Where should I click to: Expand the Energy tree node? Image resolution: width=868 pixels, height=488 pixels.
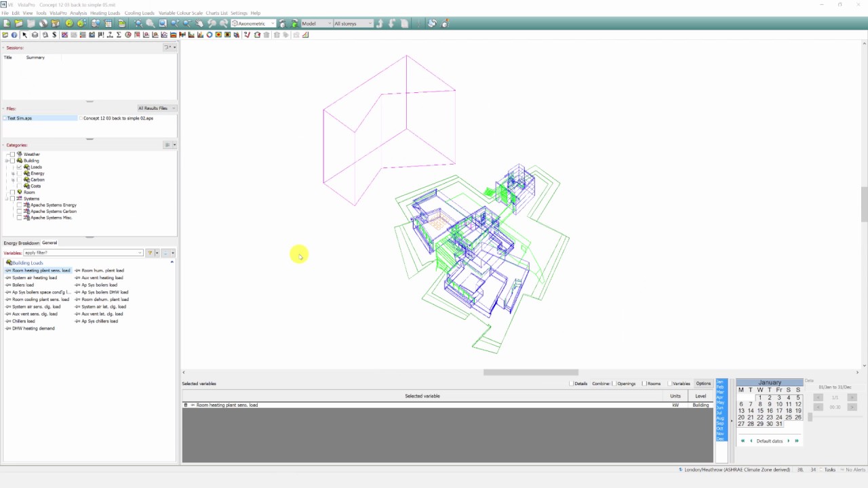click(x=13, y=174)
